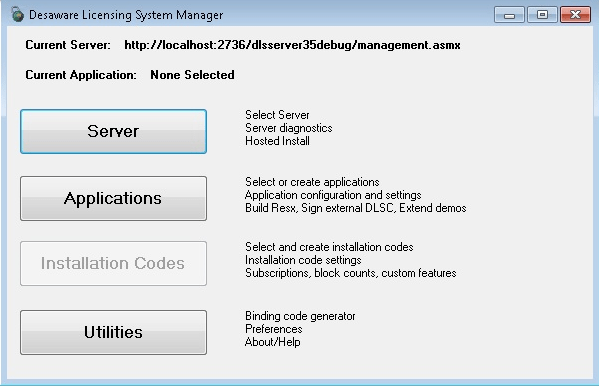The image size is (599, 386).
Task: Click 'Hosted Install' description text
Action: [277, 141]
